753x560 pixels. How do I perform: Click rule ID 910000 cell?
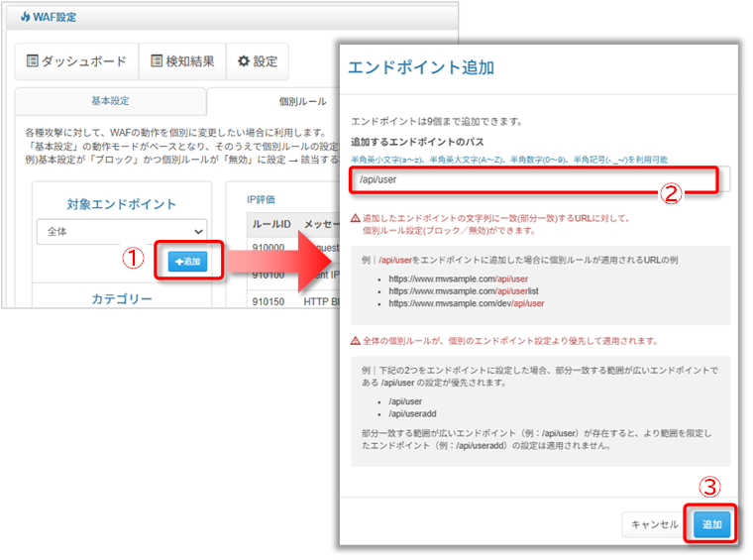pyautogui.click(x=269, y=248)
